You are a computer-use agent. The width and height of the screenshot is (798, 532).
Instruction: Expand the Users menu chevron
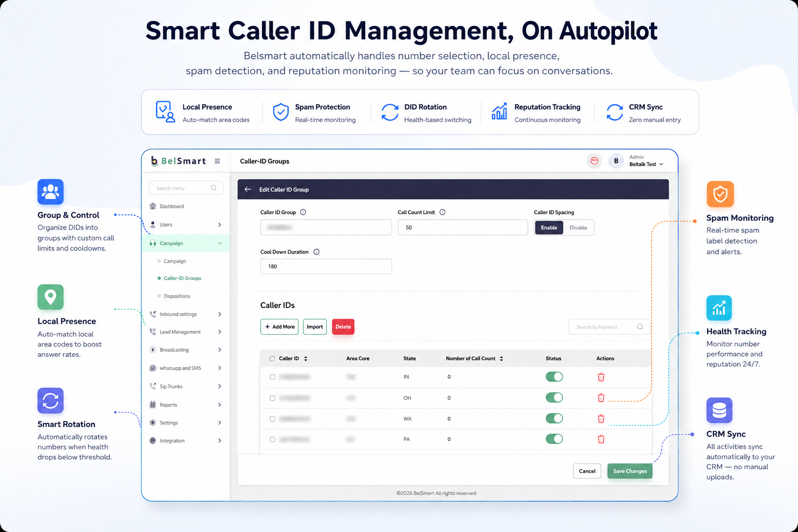[x=220, y=224]
